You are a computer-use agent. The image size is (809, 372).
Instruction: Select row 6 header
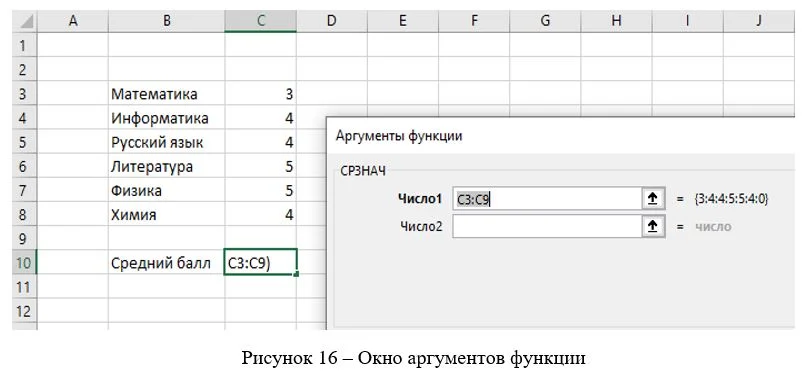(25, 166)
